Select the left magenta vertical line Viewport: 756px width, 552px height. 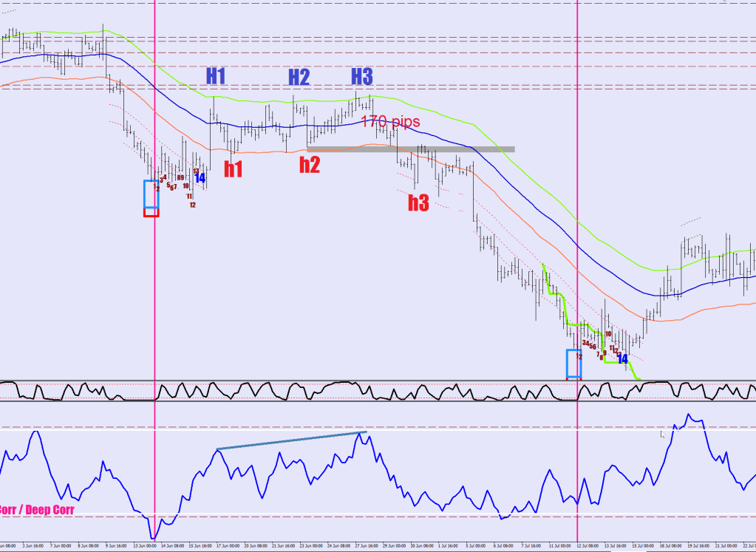pyautogui.click(x=154, y=296)
